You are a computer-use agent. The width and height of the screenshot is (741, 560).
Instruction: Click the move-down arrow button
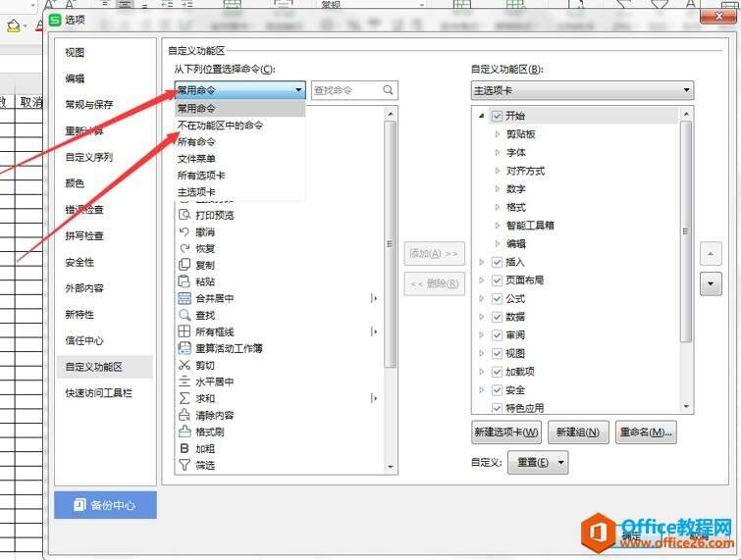pos(711,284)
